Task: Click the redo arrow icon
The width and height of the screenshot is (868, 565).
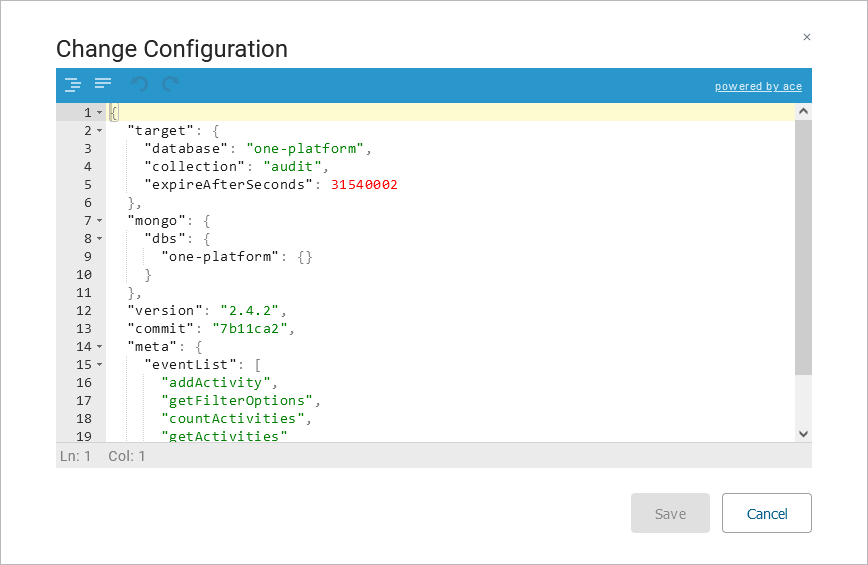Action: (x=171, y=85)
